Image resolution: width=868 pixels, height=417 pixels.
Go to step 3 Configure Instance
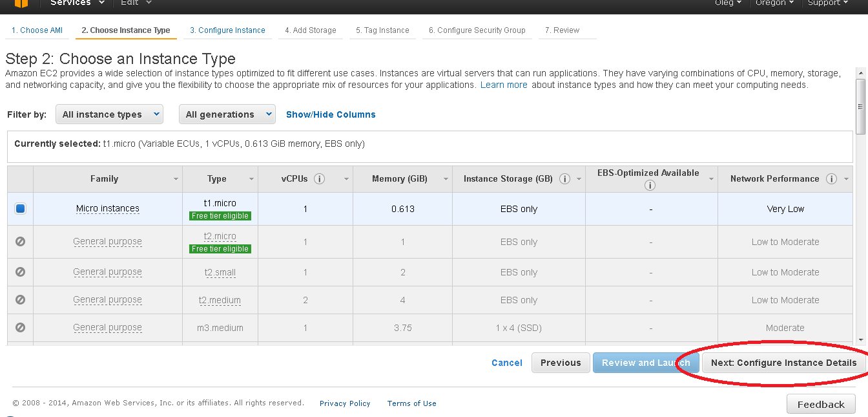click(227, 30)
